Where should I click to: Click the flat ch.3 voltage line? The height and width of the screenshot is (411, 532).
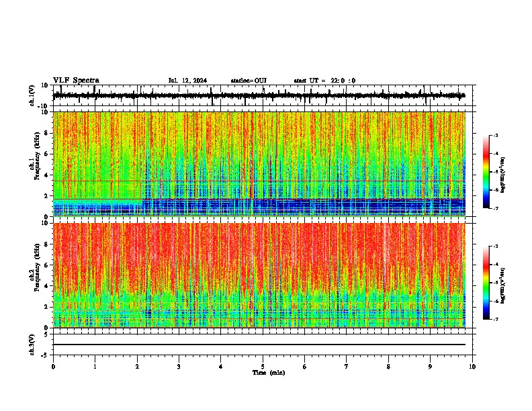[x=259, y=345]
